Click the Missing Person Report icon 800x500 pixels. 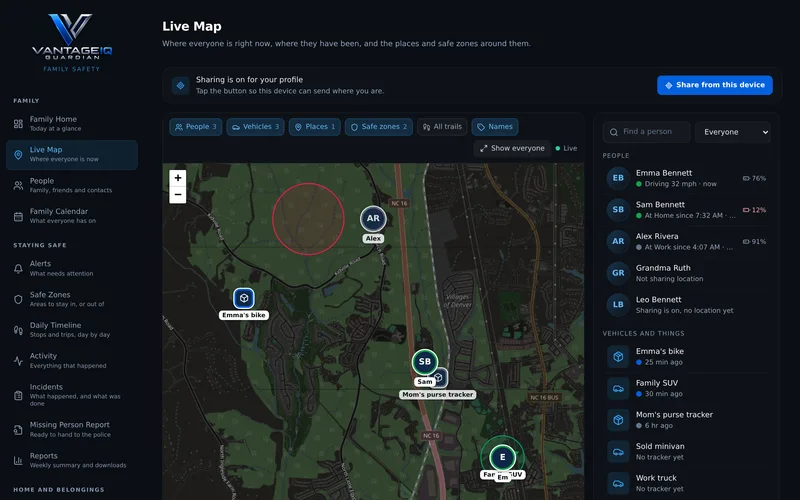18,430
